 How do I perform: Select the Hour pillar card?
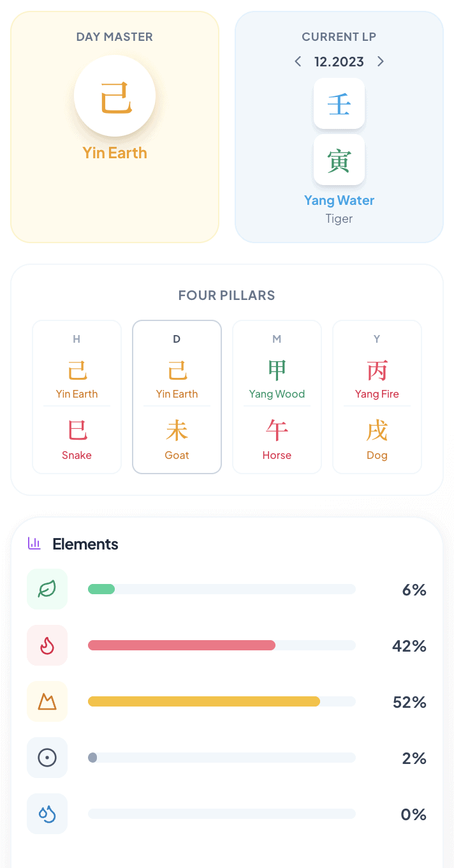[x=77, y=397]
